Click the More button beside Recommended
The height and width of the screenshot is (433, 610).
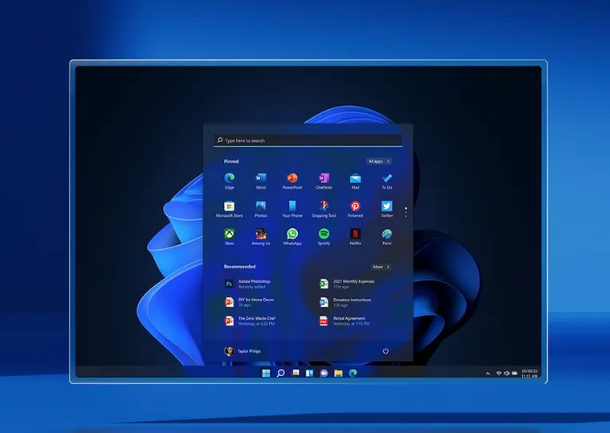[x=381, y=267]
